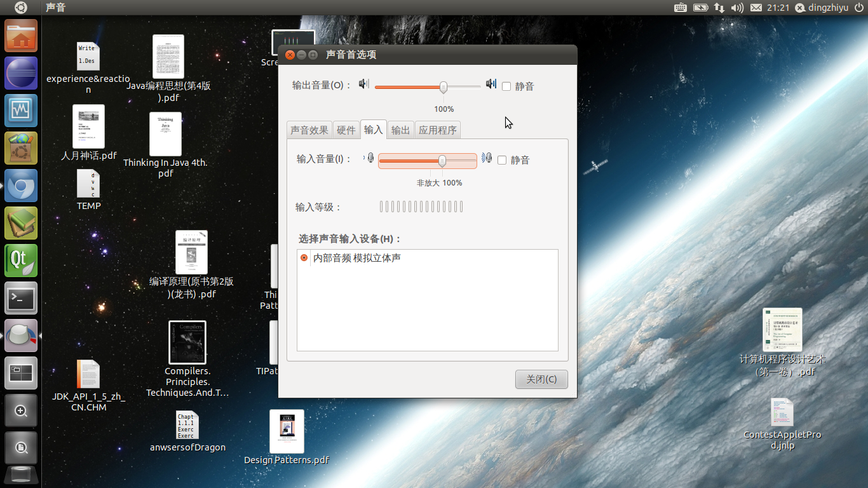Maximize the 声音首选项 window

313,55
